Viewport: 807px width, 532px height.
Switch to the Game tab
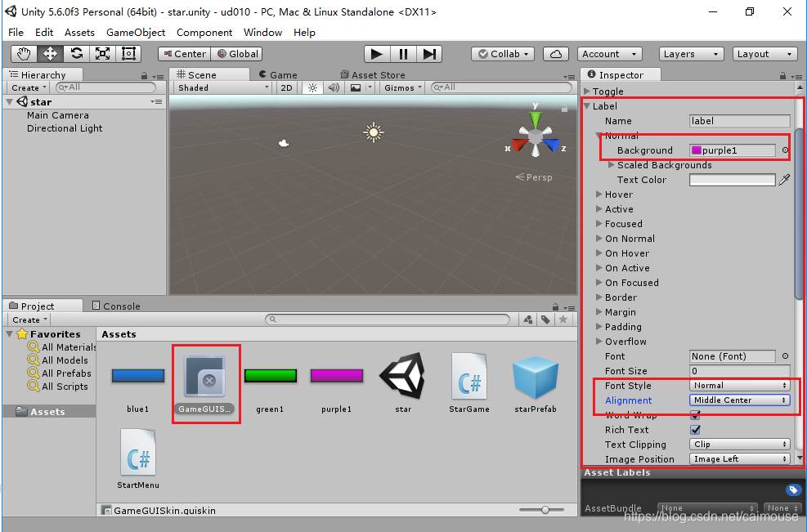point(279,75)
